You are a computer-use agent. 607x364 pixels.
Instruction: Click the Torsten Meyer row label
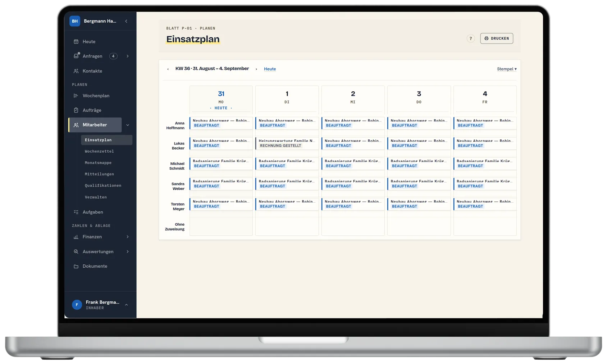click(x=178, y=206)
